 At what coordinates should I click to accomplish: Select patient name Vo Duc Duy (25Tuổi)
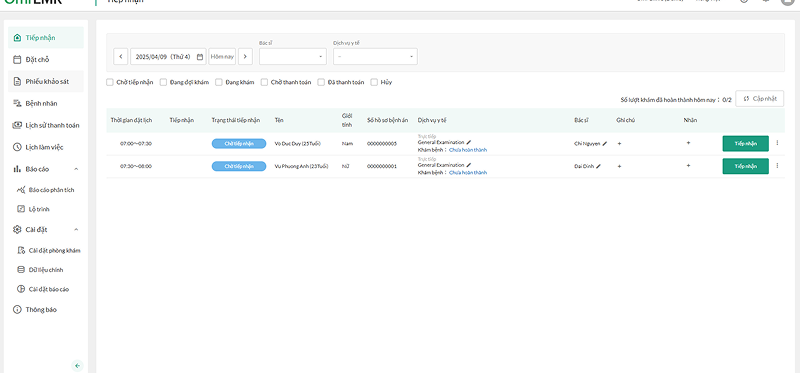pyautogui.click(x=297, y=144)
